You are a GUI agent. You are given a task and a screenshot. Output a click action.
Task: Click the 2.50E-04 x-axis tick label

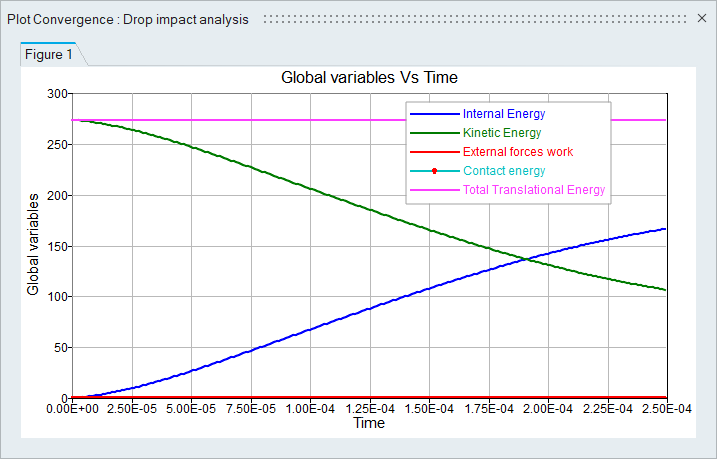tap(665, 410)
